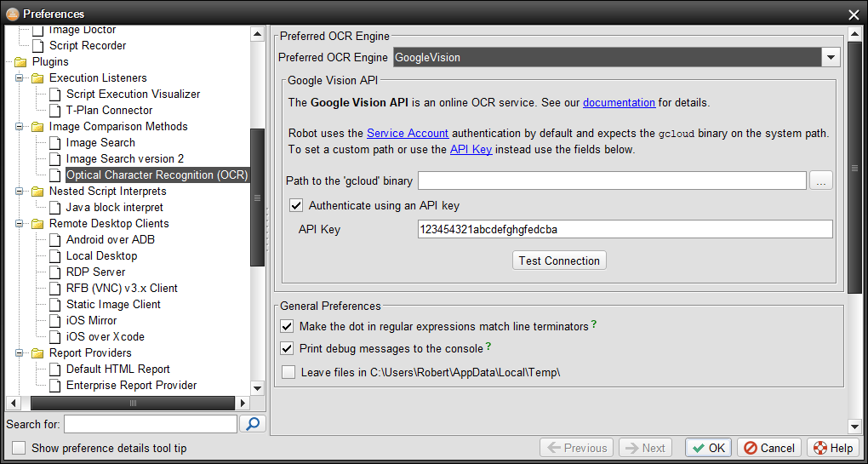Click the Script Recorder page icon
Viewport: 868px width, 464px height.
pyautogui.click(x=37, y=46)
